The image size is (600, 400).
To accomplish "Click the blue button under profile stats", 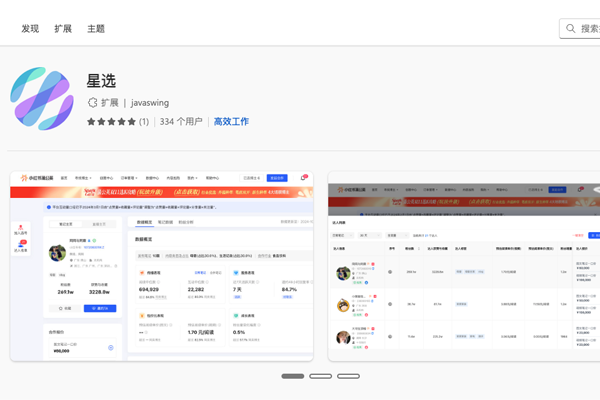I will (100, 308).
